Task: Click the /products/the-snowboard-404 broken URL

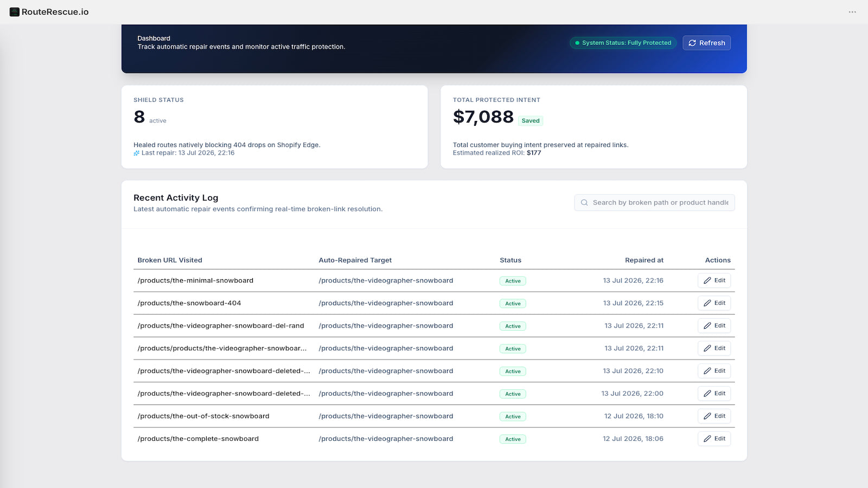Action: click(189, 303)
